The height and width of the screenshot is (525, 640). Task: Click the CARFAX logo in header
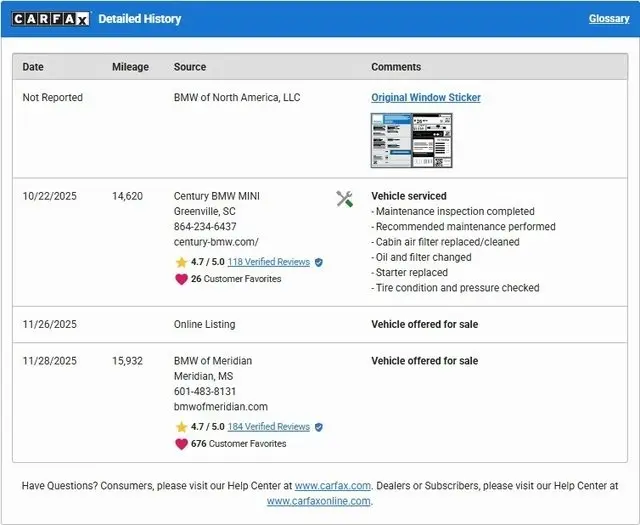click(x=50, y=19)
